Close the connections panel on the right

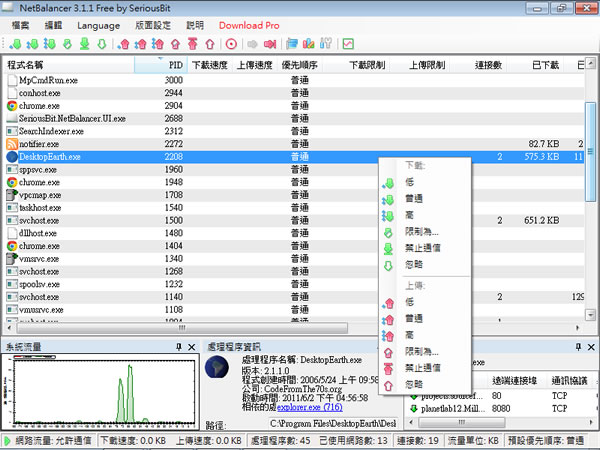click(591, 347)
